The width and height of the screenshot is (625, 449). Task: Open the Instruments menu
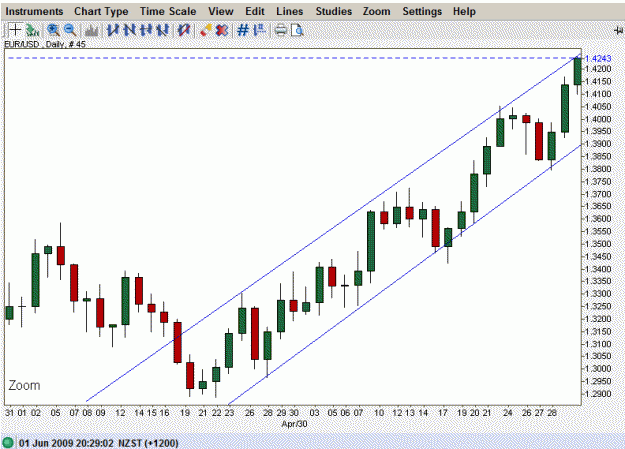coord(34,12)
